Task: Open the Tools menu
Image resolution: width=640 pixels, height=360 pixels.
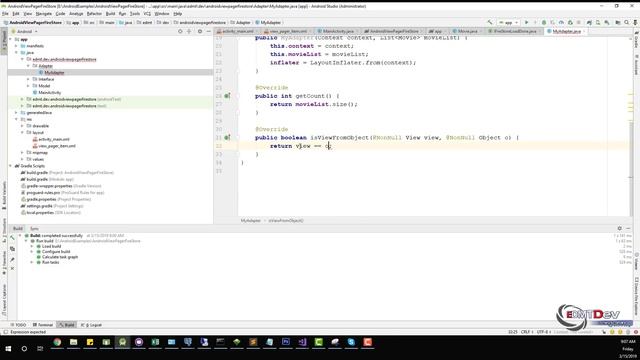Action: pos(135,13)
